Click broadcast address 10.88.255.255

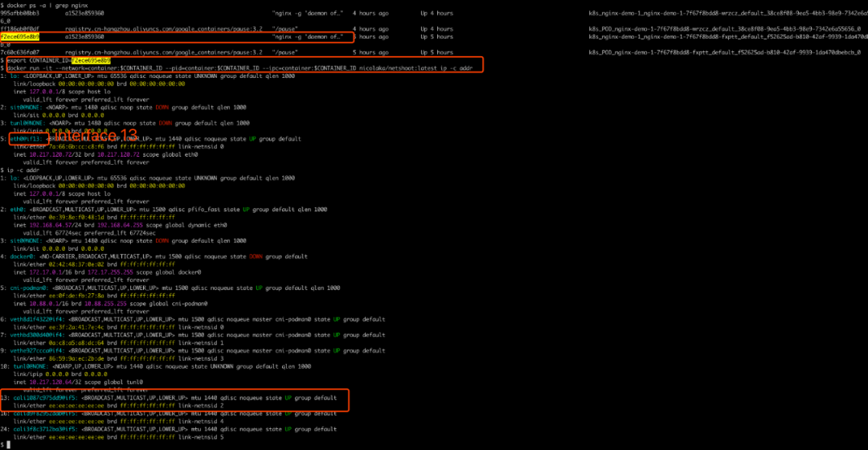[x=105, y=303]
